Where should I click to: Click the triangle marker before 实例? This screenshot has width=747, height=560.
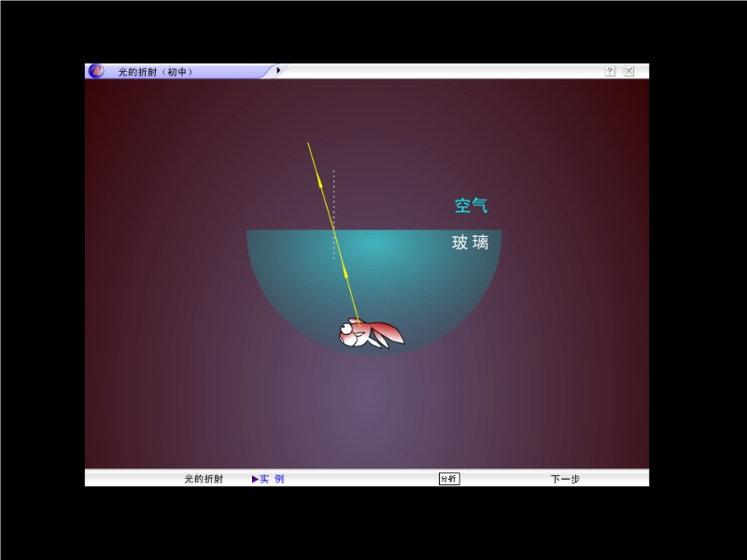[x=255, y=479]
